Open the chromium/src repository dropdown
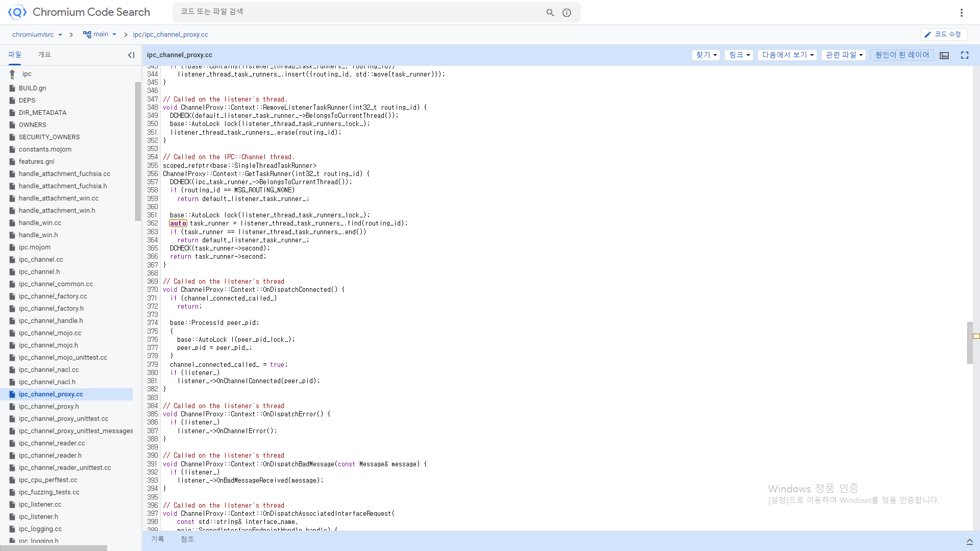Image resolution: width=980 pixels, height=551 pixels. 37,35
